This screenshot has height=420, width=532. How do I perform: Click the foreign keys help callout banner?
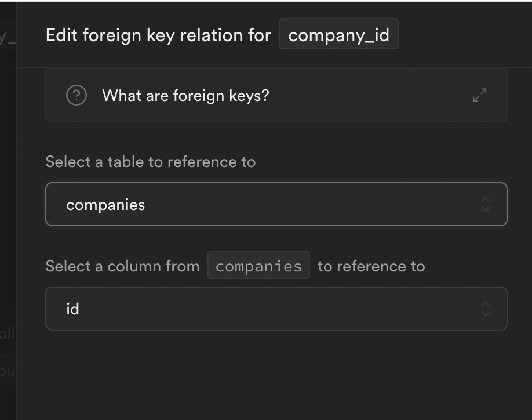click(276, 95)
